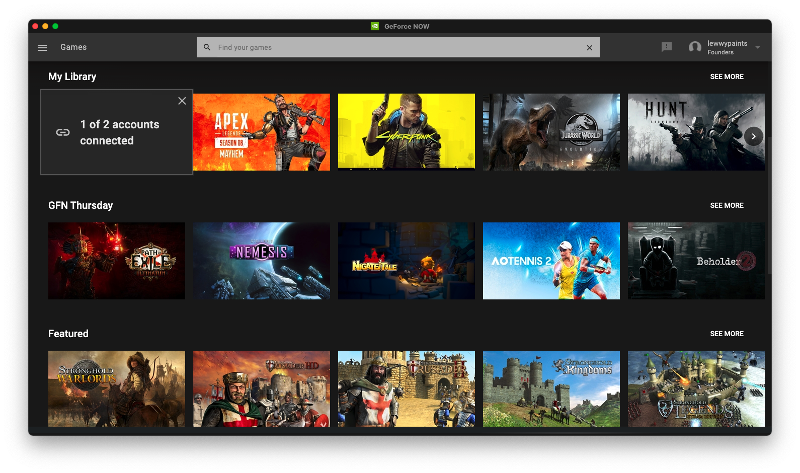Image resolution: width=800 pixels, height=473 pixels.
Task: Select the Games menu label
Action: (x=73, y=47)
